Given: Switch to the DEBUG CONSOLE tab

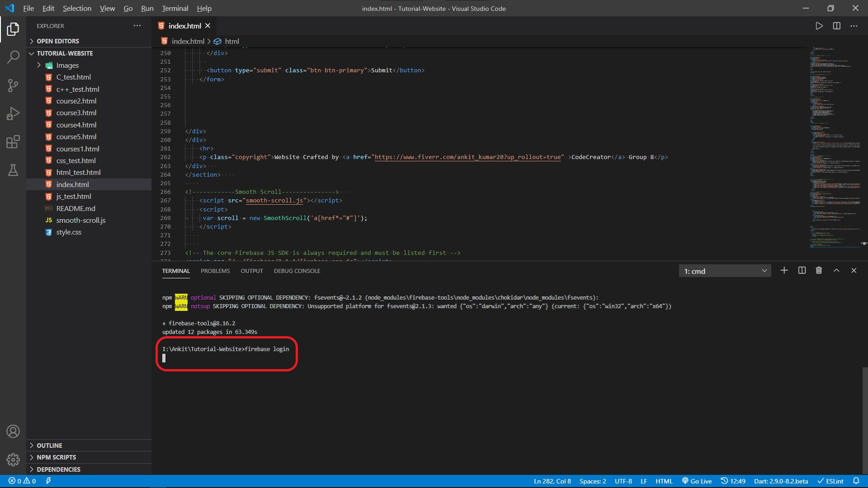Looking at the screenshot, I should [x=297, y=271].
